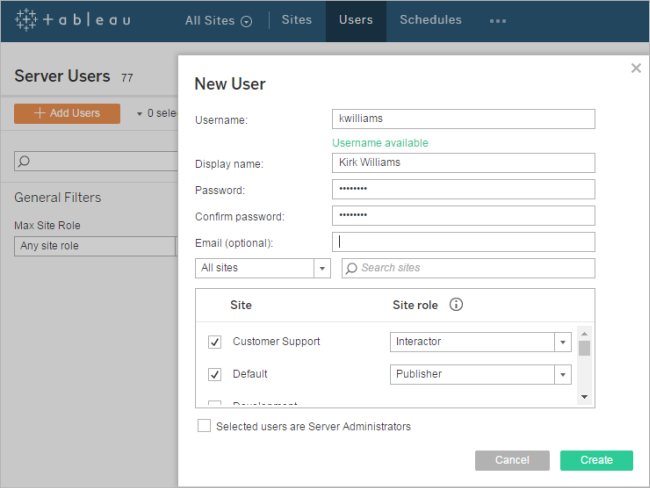Open the 0 selected actions dropdown
This screenshot has width=650, height=488.
tap(157, 113)
